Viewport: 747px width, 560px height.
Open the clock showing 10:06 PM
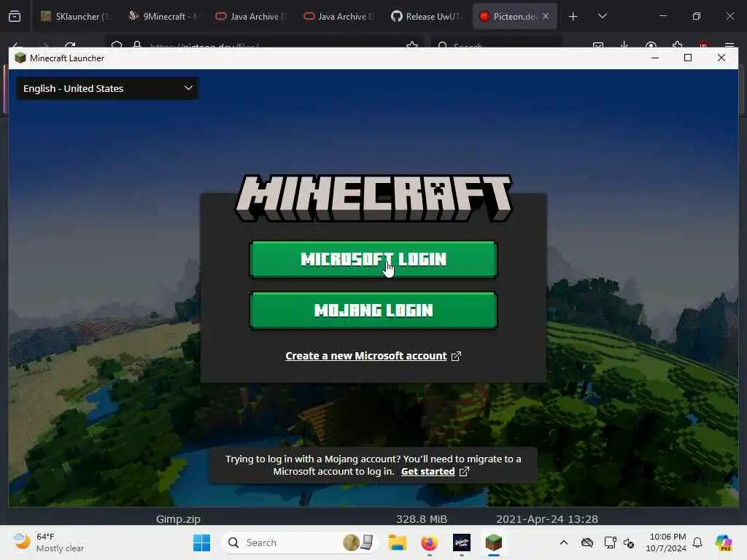pyautogui.click(x=666, y=542)
